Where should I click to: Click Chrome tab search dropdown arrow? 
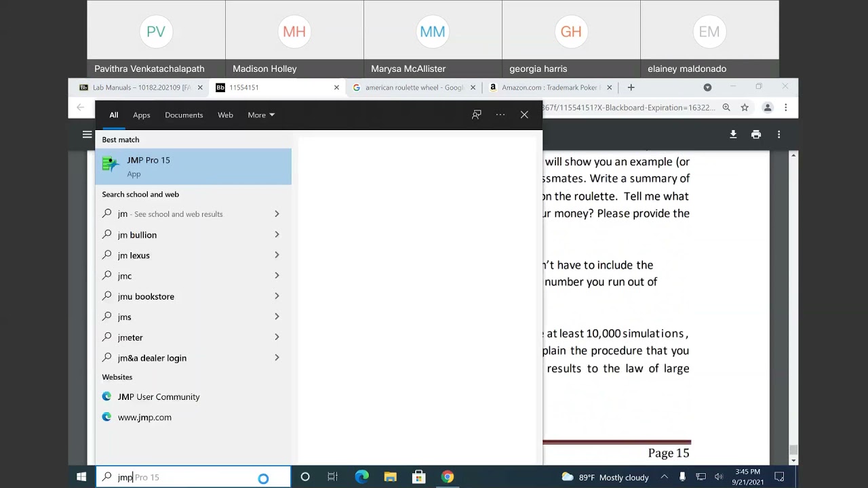point(707,87)
